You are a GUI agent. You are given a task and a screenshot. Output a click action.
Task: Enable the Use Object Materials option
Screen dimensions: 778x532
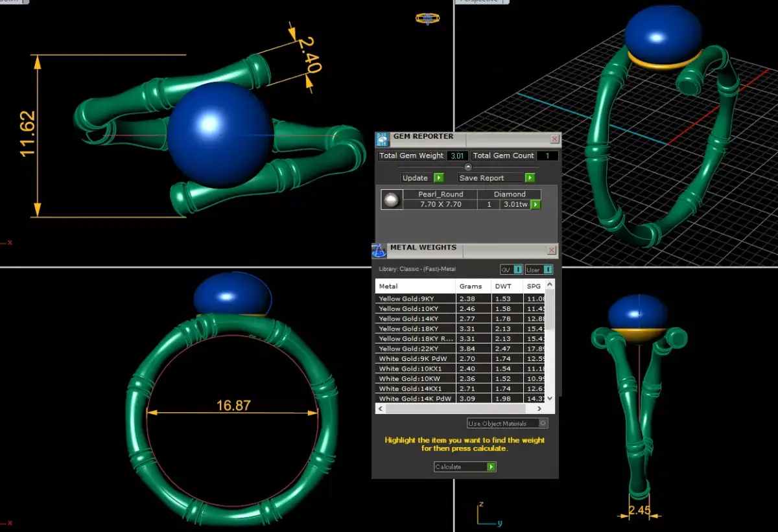click(x=508, y=423)
